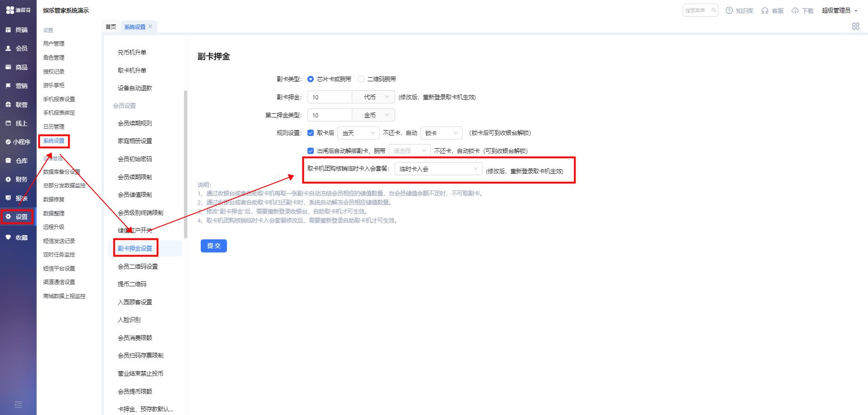Open the 金币 second deposit type dropdown

coord(373,115)
